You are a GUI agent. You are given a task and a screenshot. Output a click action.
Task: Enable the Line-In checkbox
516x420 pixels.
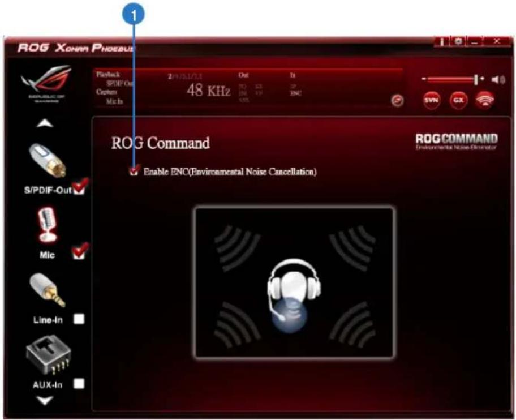(x=79, y=319)
